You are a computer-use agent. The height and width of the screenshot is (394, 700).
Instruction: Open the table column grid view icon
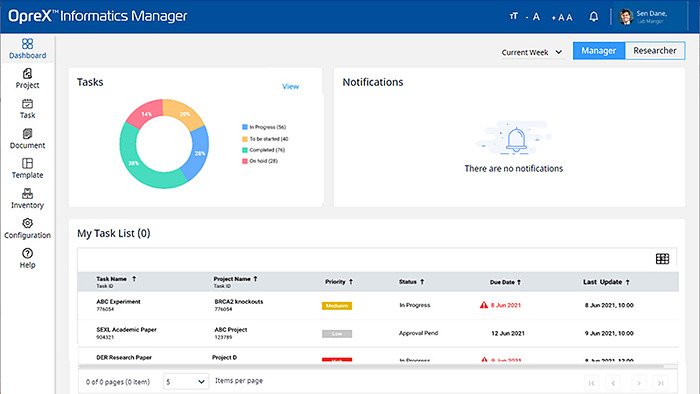click(662, 259)
